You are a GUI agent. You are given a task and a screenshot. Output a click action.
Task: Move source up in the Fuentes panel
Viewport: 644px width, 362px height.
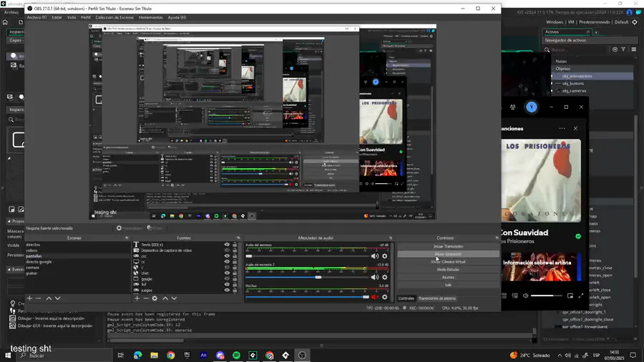[165, 298]
